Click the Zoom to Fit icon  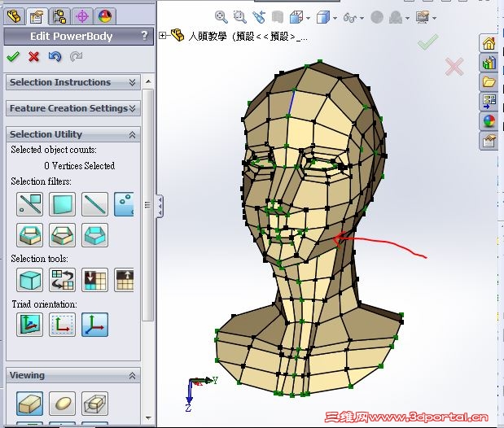221,17
